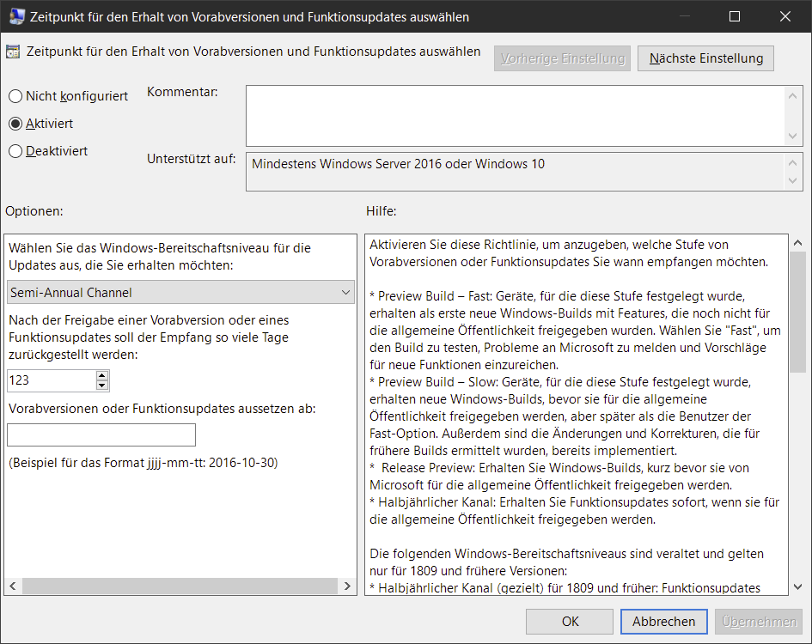Click the 'Hilfe:' label
The height and width of the screenshot is (644, 812).
382,211
